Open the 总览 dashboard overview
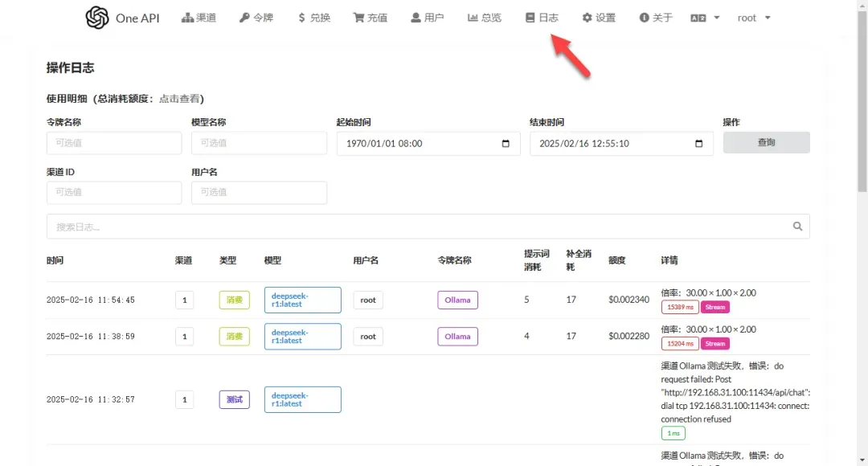Image resolution: width=868 pixels, height=466 pixels. [484, 17]
